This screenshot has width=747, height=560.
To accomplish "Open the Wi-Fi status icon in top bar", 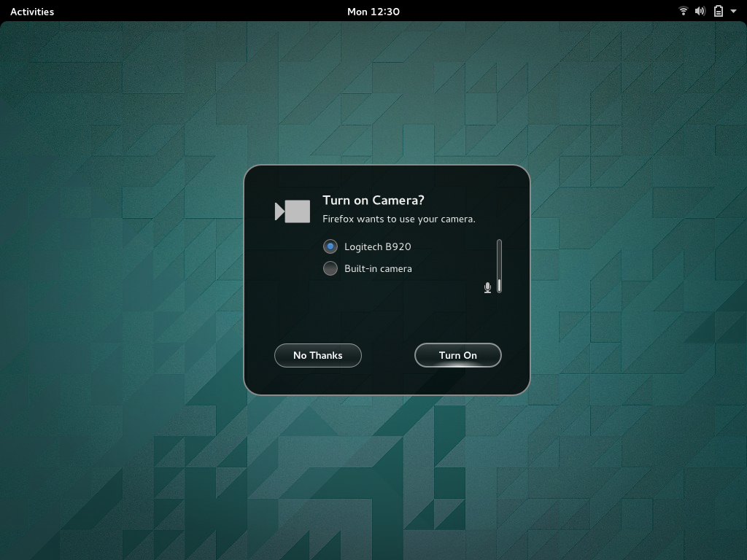I will (683, 11).
